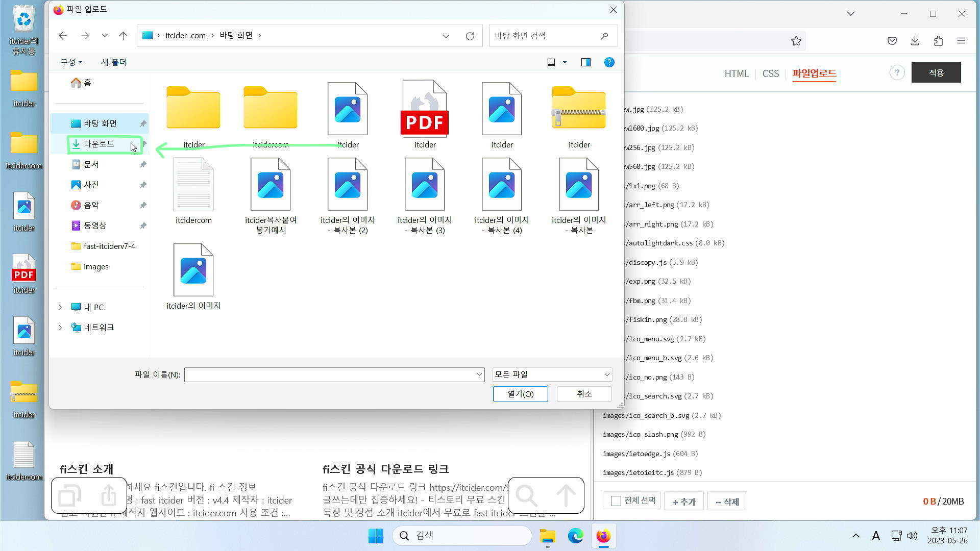Check the 전체 선택 checkbox

pos(616,501)
